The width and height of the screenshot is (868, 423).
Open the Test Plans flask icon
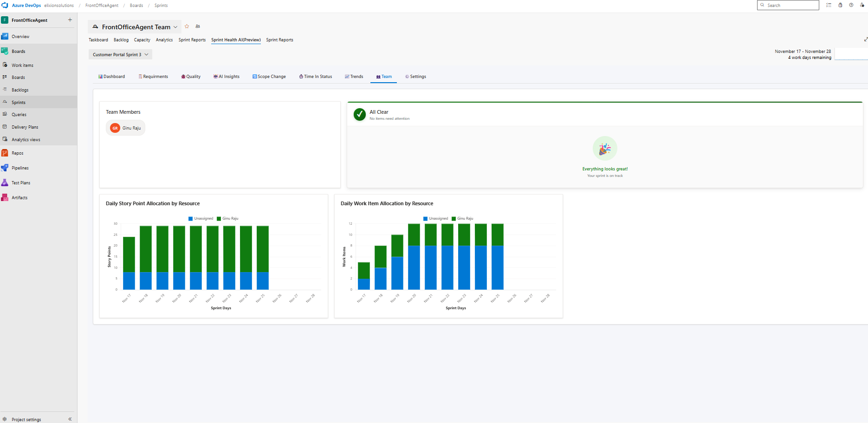point(5,183)
